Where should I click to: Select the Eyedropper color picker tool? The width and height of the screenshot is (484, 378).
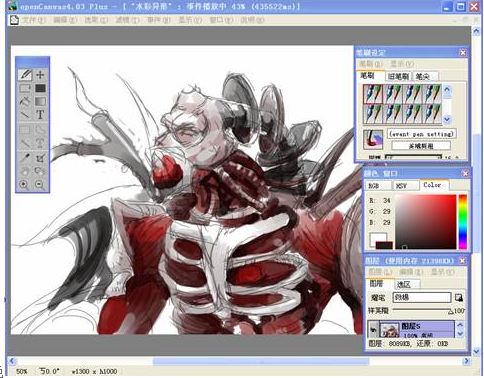25,158
